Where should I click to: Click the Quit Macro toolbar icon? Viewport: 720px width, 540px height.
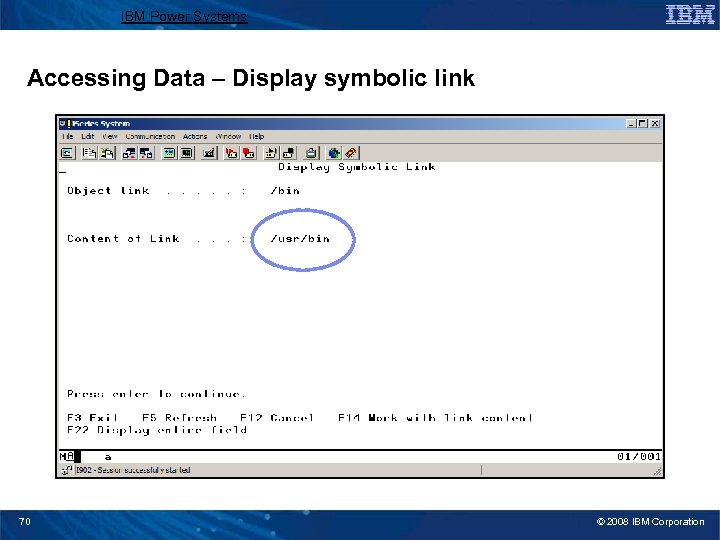pyautogui.click(x=289, y=153)
